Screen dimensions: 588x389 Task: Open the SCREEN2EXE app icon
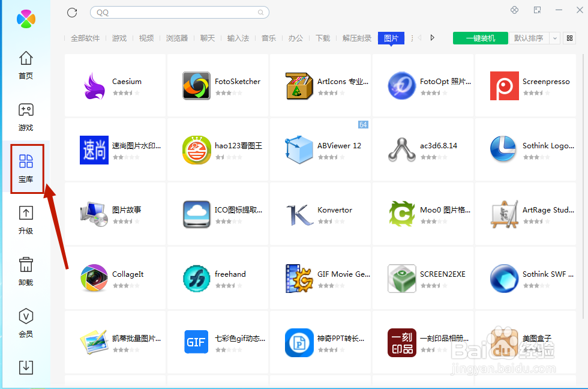click(401, 279)
